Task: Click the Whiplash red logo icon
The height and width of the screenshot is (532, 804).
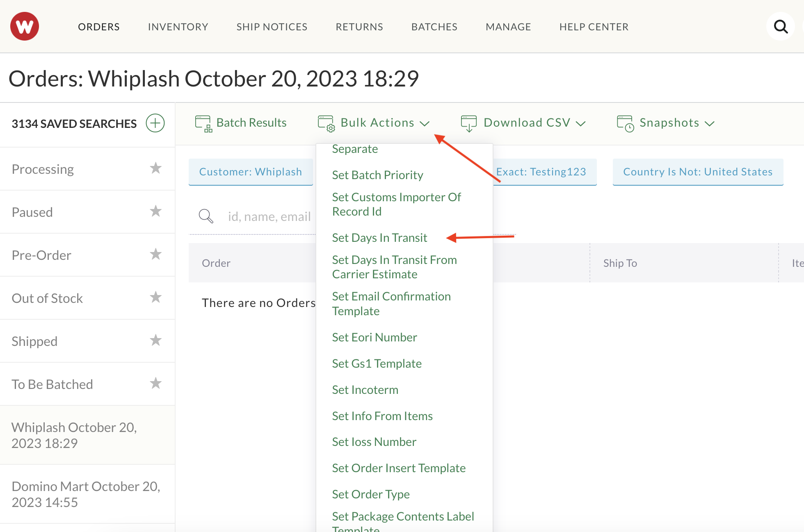Action: pos(25,26)
